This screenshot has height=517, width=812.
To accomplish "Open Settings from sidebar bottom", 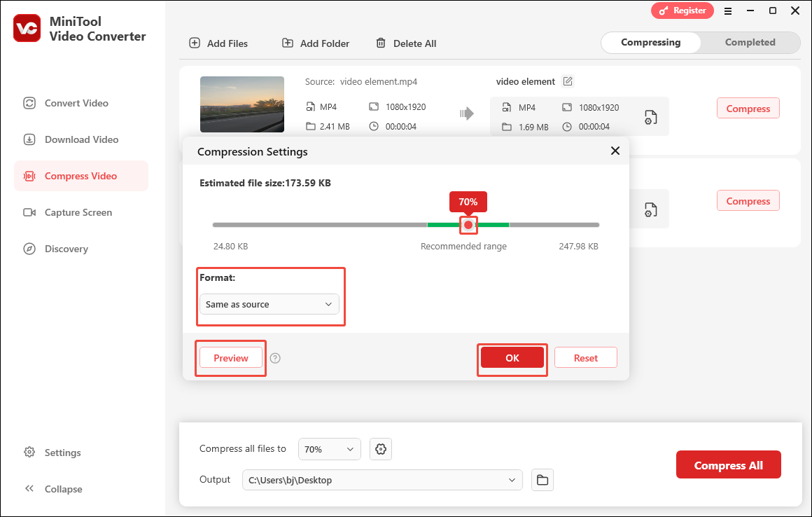I will [x=52, y=453].
